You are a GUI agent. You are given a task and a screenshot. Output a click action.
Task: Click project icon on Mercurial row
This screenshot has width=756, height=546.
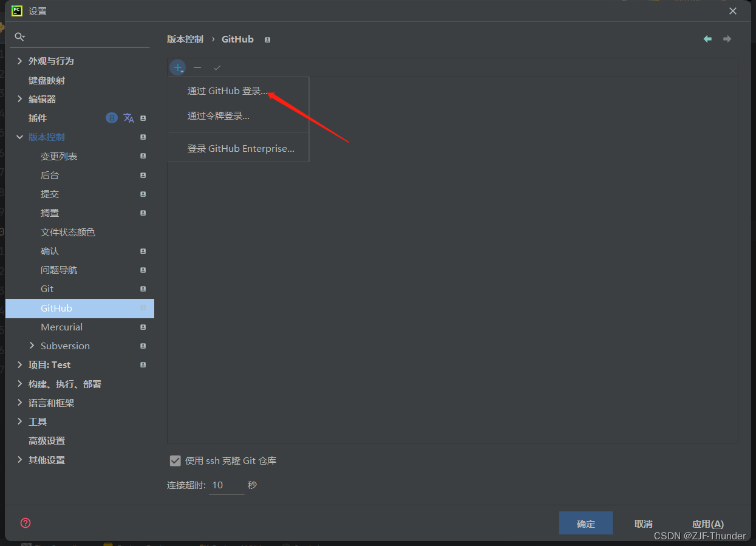tap(143, 327)
